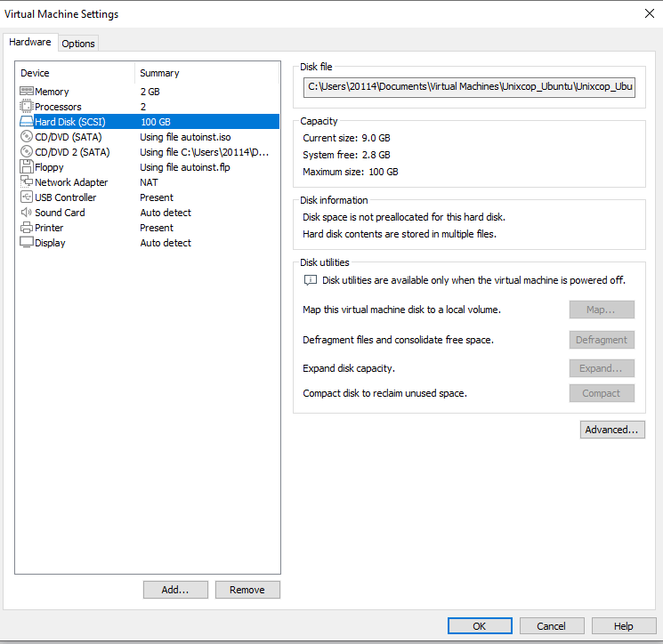Select the Sound Card row
The width and height of the screenshot is (663, 644).
[x=149, y=213]
